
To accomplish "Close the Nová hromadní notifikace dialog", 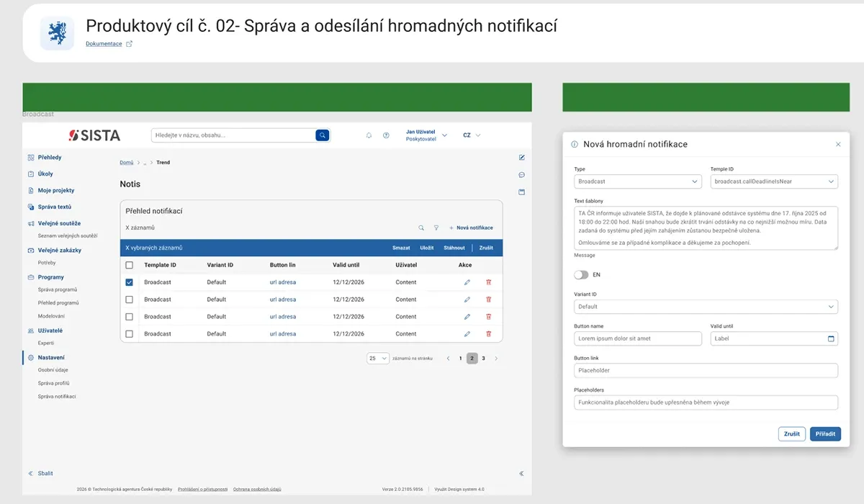I will (838, 144).
